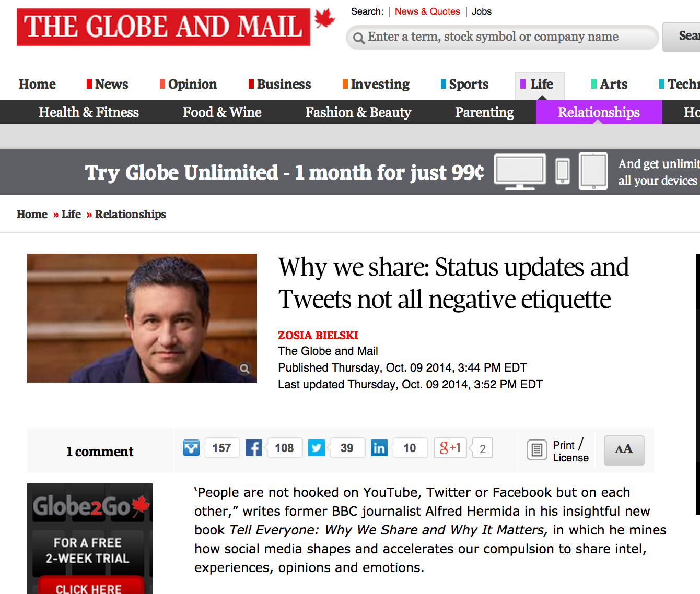Open Parenting subsection
Image resolution: width=700 pixels, height=594 pixels.
484,112
